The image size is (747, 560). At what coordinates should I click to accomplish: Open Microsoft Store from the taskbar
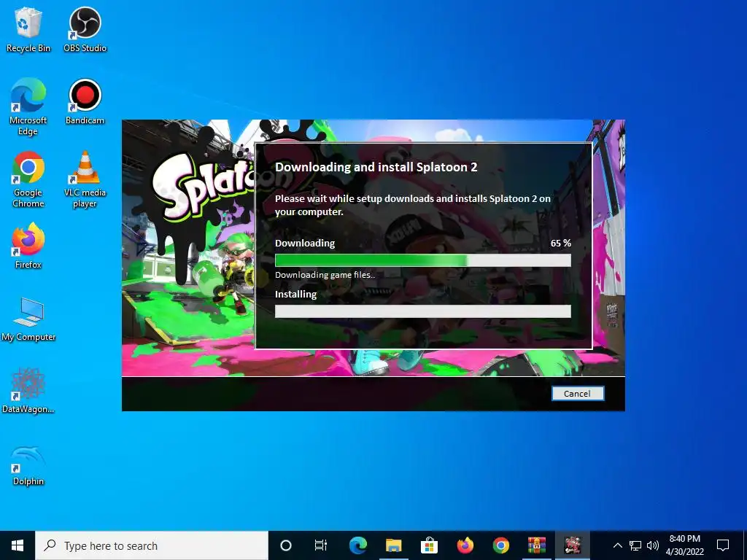[429, 545]
